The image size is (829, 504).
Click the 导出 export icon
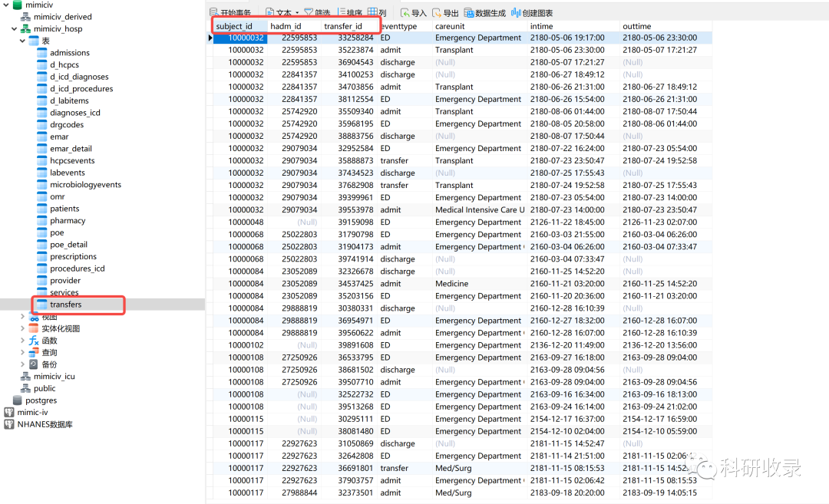coord(437,13)
